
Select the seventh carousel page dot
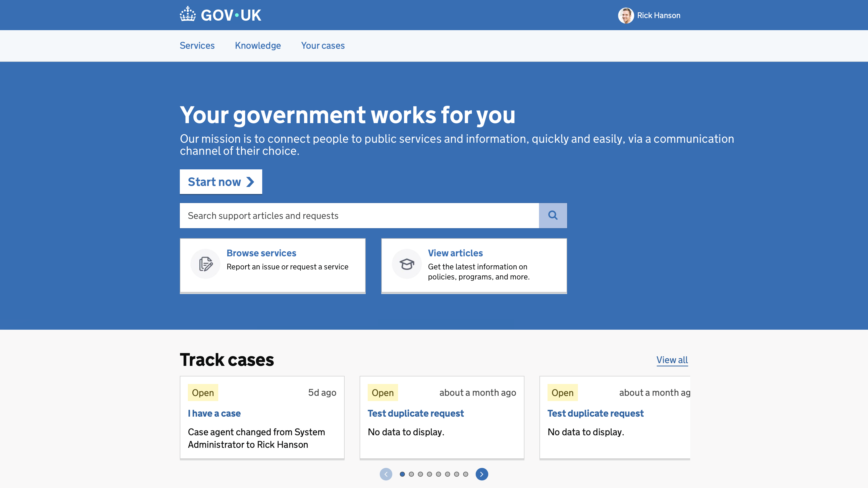tap(457, 474)
